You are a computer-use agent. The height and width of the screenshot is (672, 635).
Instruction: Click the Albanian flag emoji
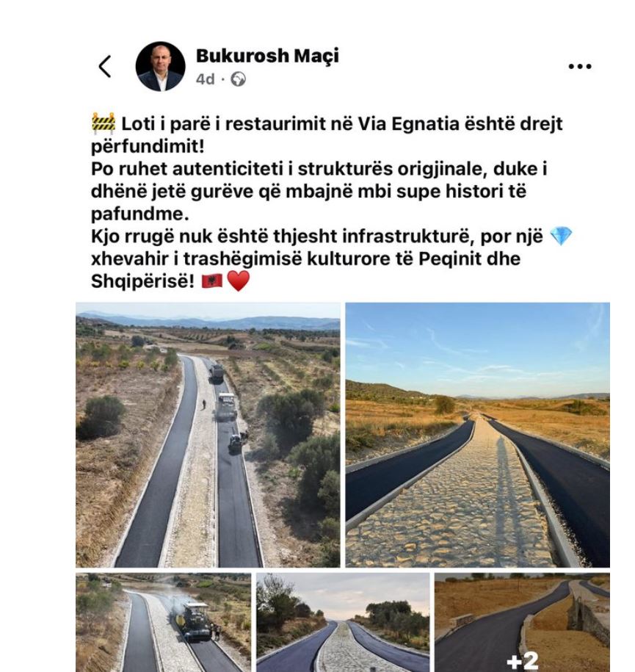point(211,281)
